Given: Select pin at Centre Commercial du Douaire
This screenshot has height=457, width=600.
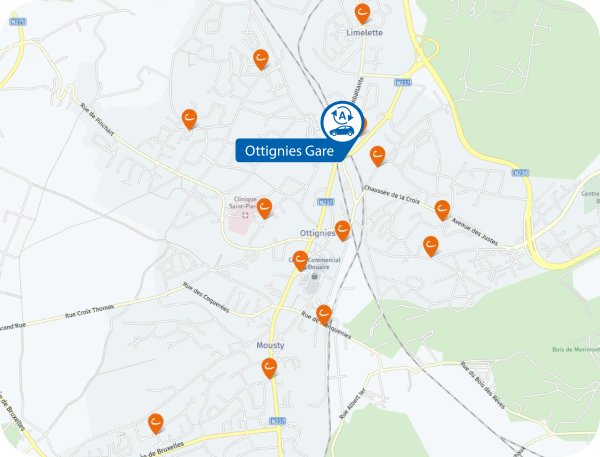Looking at the screenshot, I should tap(300, 261).
